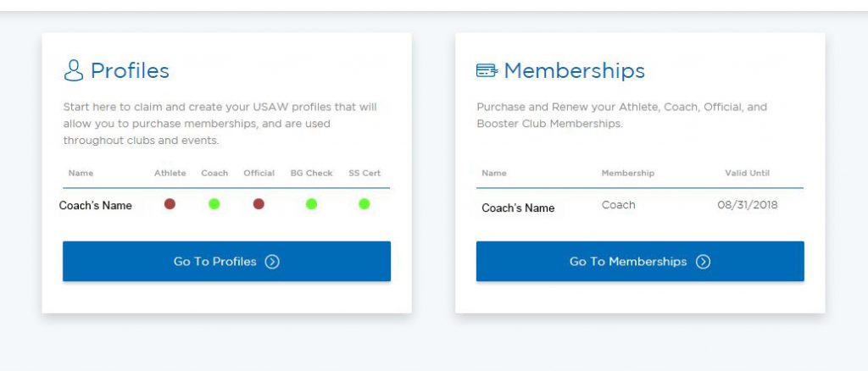Image resolution: width=868 pixels, height=371 pixels.
Task: Select Coach's Name in Profiles table
Action: coord(96,205)
